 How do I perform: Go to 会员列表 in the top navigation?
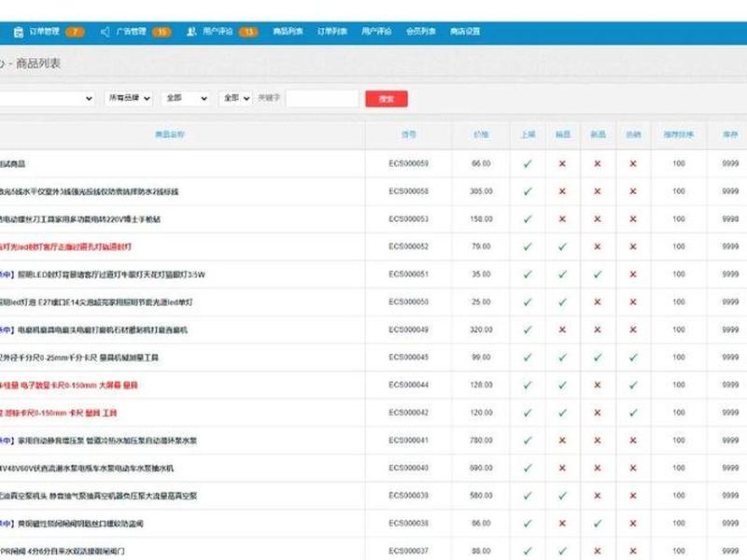421,32
